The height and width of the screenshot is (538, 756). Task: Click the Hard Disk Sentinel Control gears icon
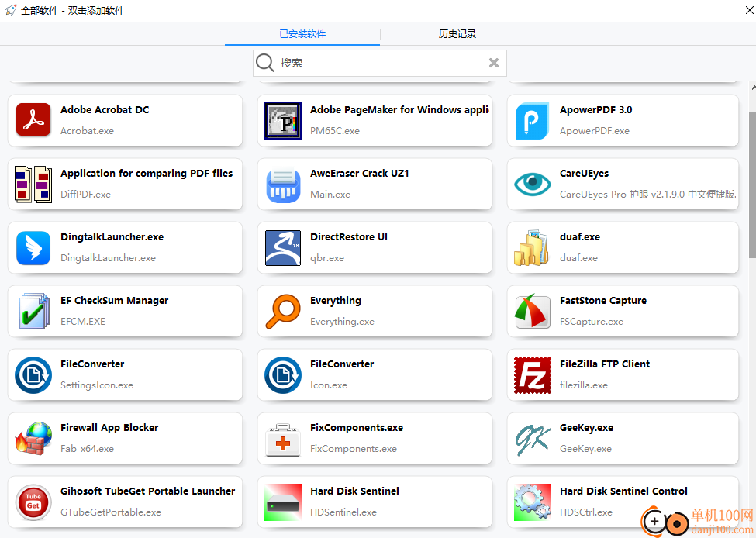click(532, 502)
